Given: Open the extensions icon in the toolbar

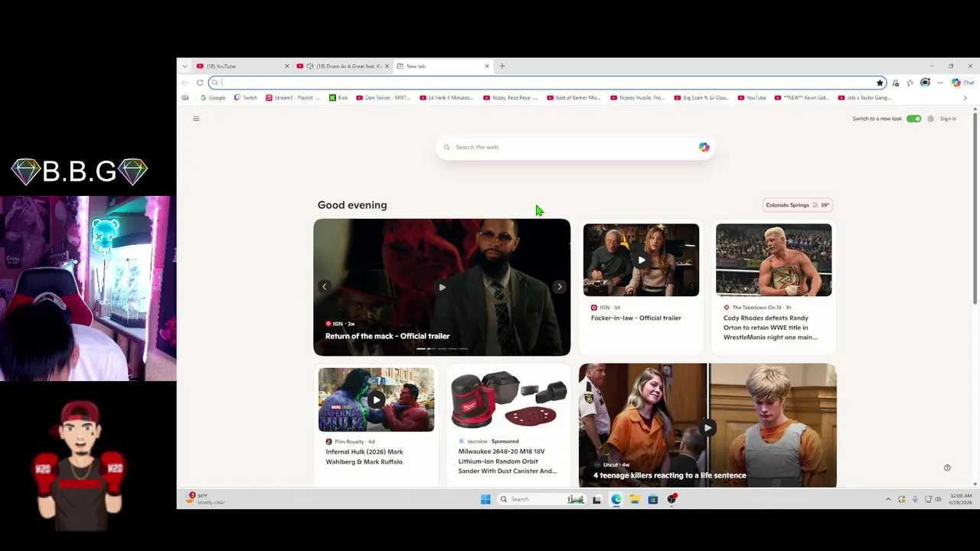Looking at the screenshot, I should (896, 83).
